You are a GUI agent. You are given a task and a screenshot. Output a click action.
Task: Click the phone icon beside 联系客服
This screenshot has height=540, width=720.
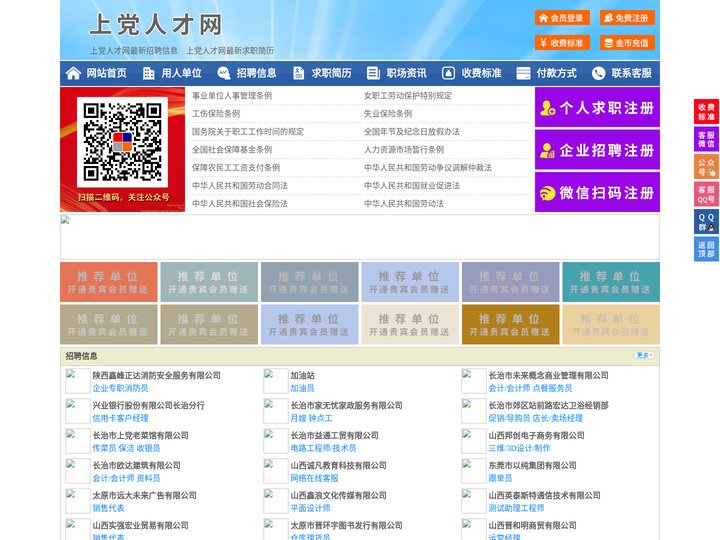point(598,73)
